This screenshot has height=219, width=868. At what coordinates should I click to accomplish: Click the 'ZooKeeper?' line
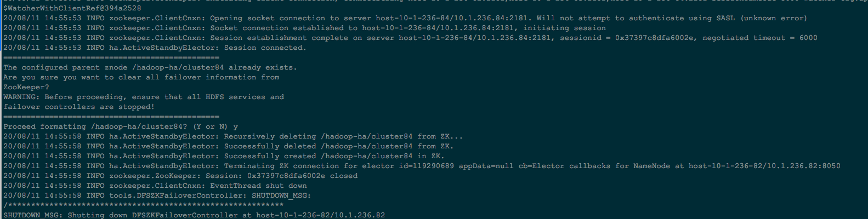(x=26, y=87)
